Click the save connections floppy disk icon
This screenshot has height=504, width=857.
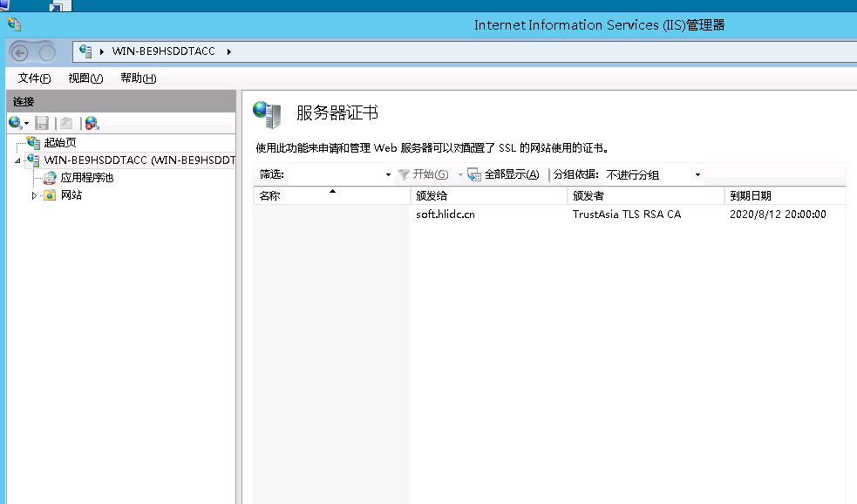click(42, 123)
